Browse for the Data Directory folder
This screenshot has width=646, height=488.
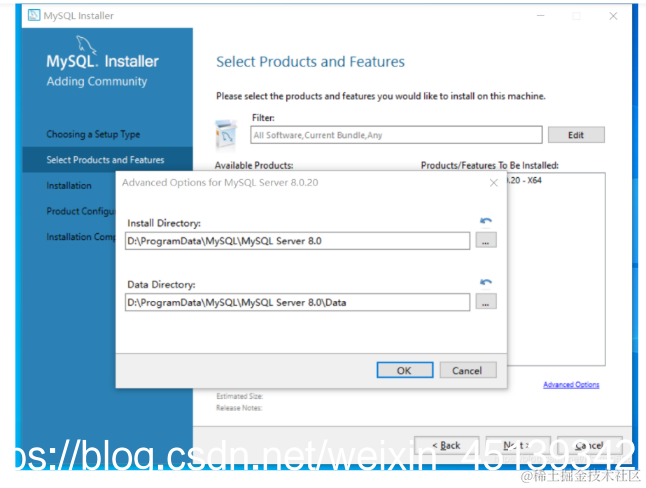pyautogui.click(x=486, y=302)
